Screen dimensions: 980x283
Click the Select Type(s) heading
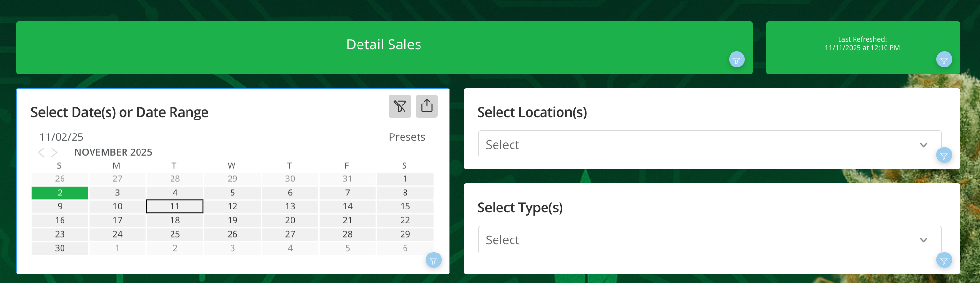point(520,208)
